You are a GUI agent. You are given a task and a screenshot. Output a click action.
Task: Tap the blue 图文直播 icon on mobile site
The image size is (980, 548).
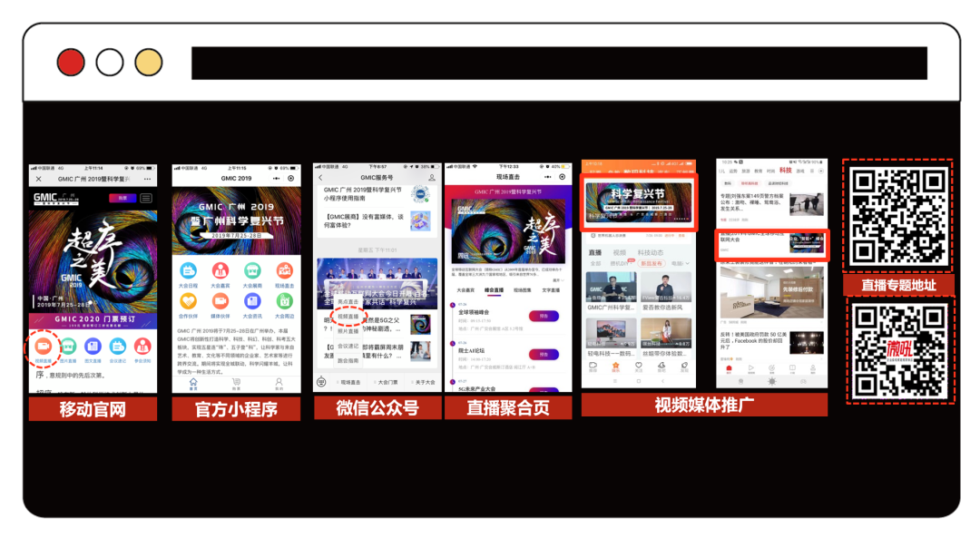tap(93, 346)
